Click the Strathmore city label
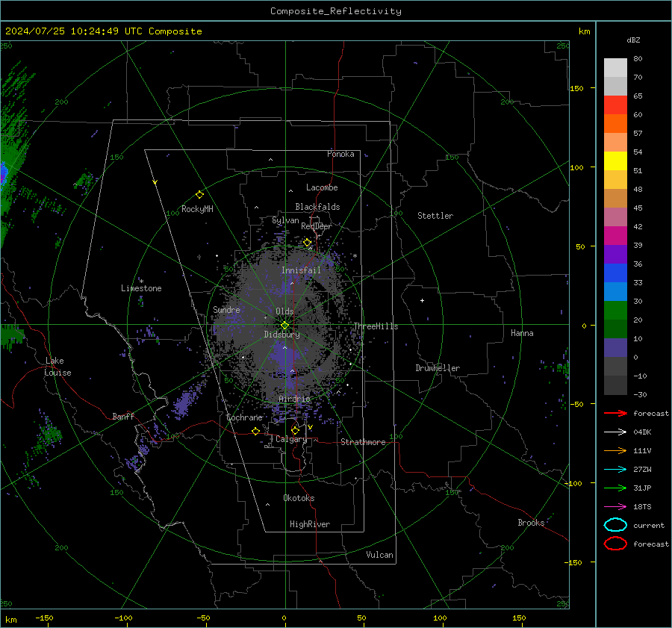672x628 pixels. [x=363, y=442]
